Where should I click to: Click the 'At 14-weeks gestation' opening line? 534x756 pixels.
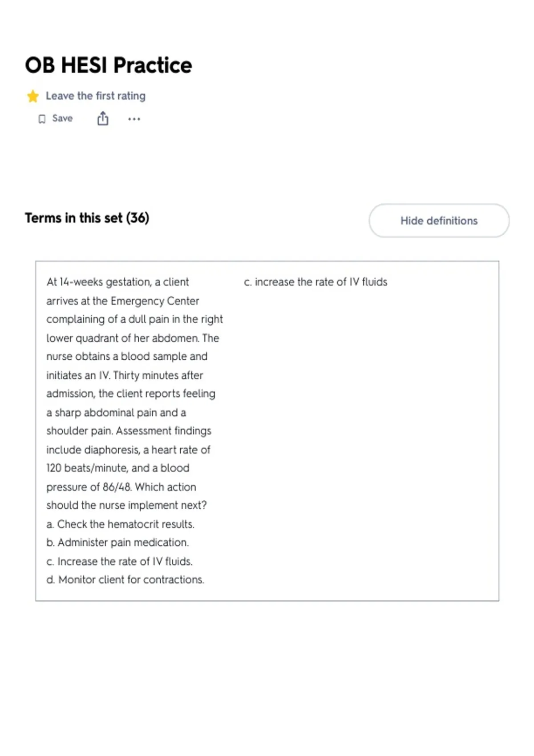117,282
